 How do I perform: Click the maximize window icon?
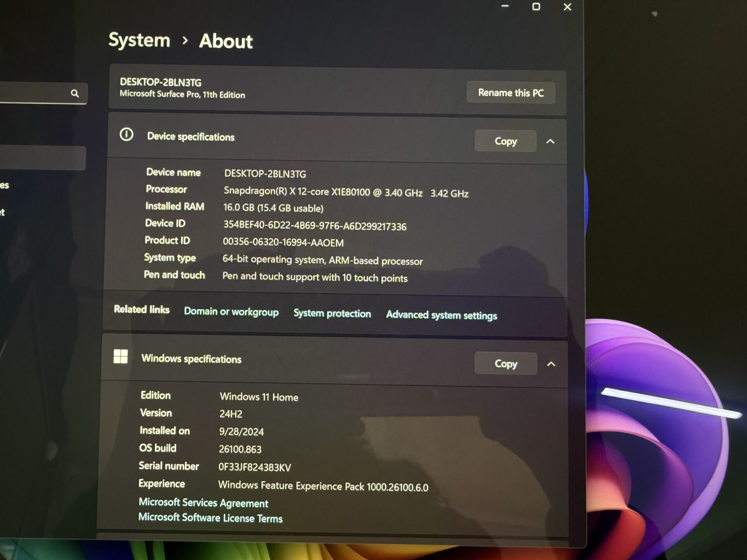coord(537,7)
